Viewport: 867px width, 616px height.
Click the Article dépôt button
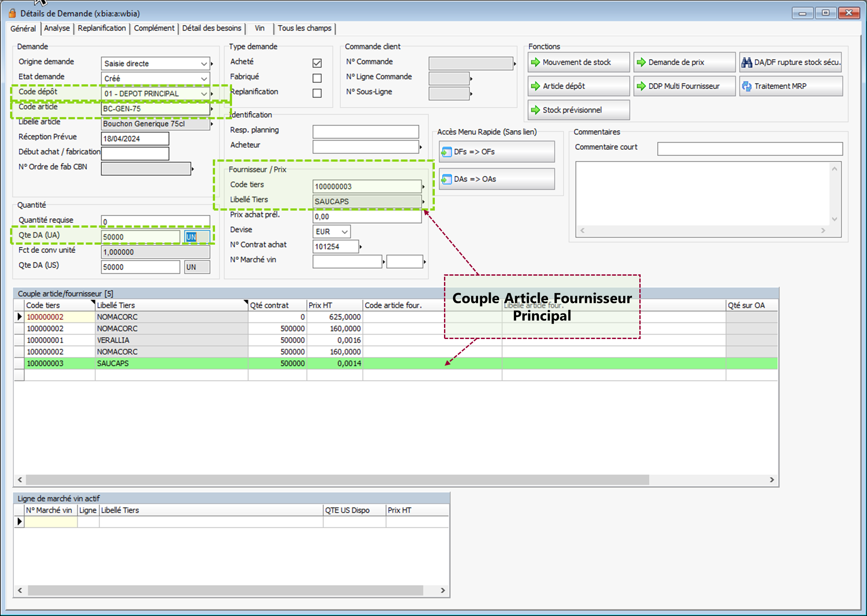pos(578,86)
